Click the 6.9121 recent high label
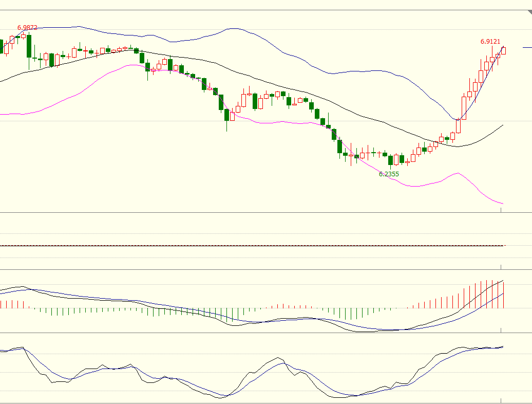Viewport: 532px width, 404px height. [490, 42]
